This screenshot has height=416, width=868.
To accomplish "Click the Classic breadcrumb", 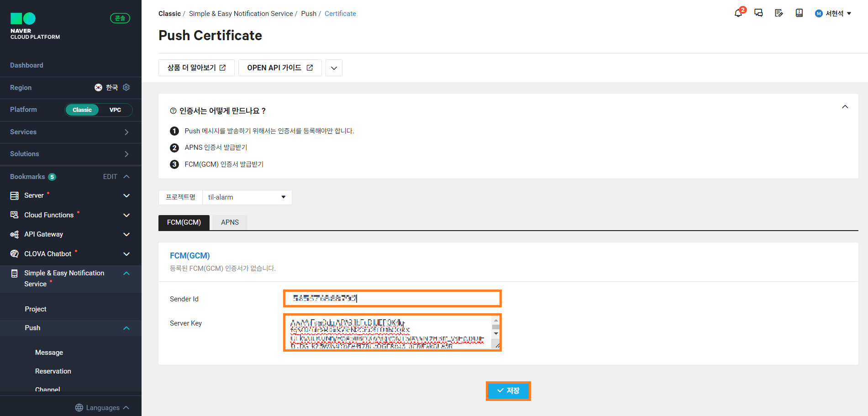I will coord(169,14).
